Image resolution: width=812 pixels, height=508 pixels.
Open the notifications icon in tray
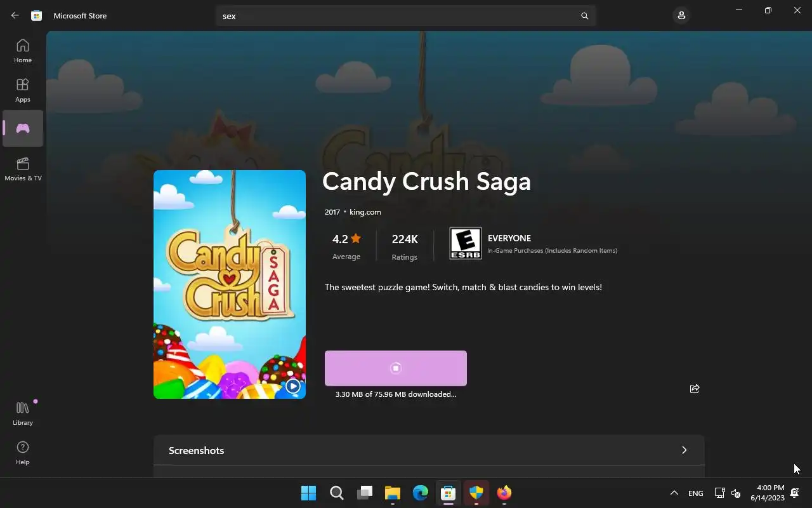(x=794, y=493)
